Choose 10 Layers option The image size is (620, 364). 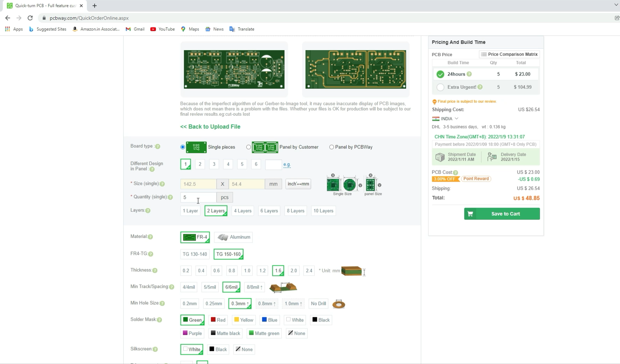click(323, 211)
